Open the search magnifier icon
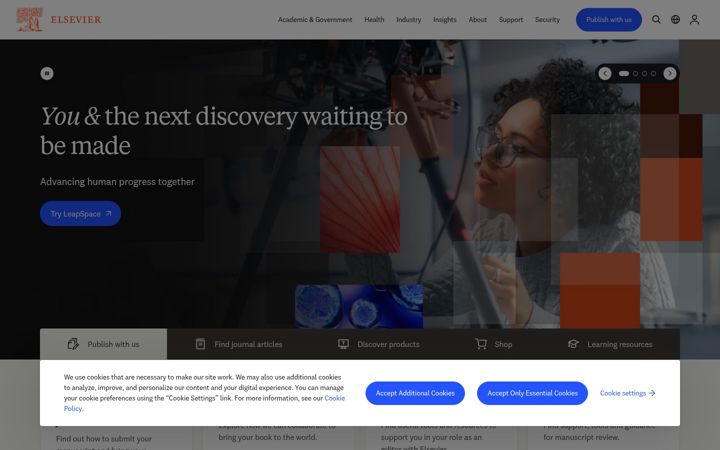 (656, 19)
